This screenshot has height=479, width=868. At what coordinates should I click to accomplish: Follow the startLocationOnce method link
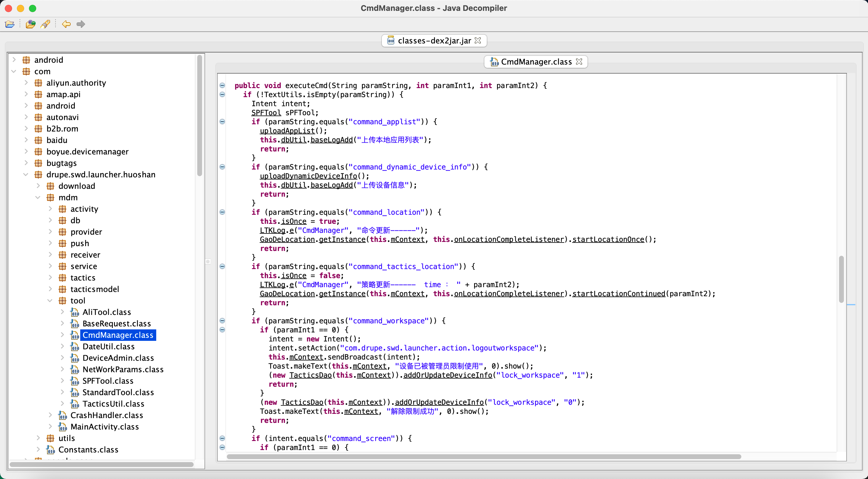click(608, 239)
